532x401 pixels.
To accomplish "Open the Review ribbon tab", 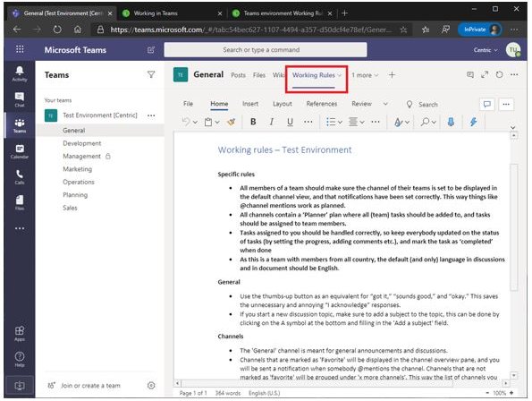I will (x=362, y=104).
